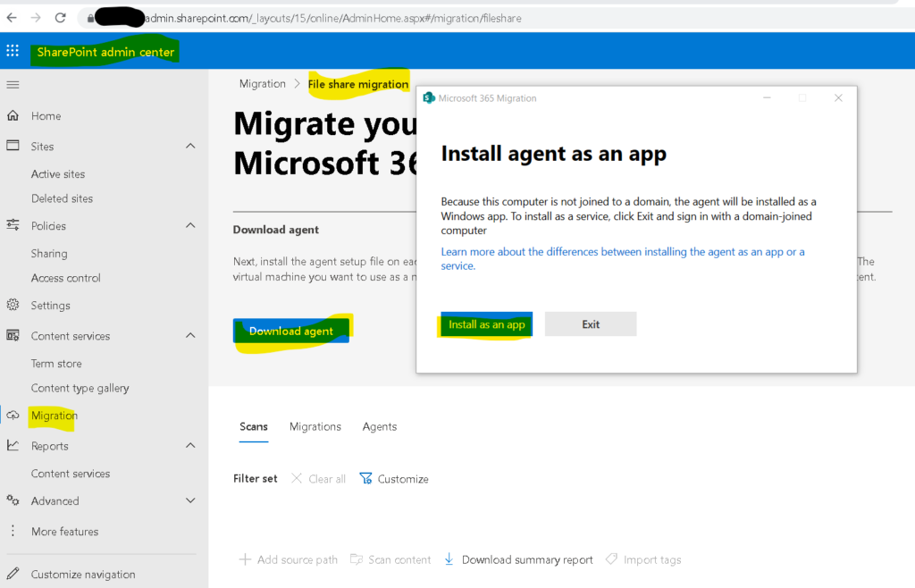Click the Advanced gears icon
The width and height of the screenshot is (915, 588).
[13, 500]
